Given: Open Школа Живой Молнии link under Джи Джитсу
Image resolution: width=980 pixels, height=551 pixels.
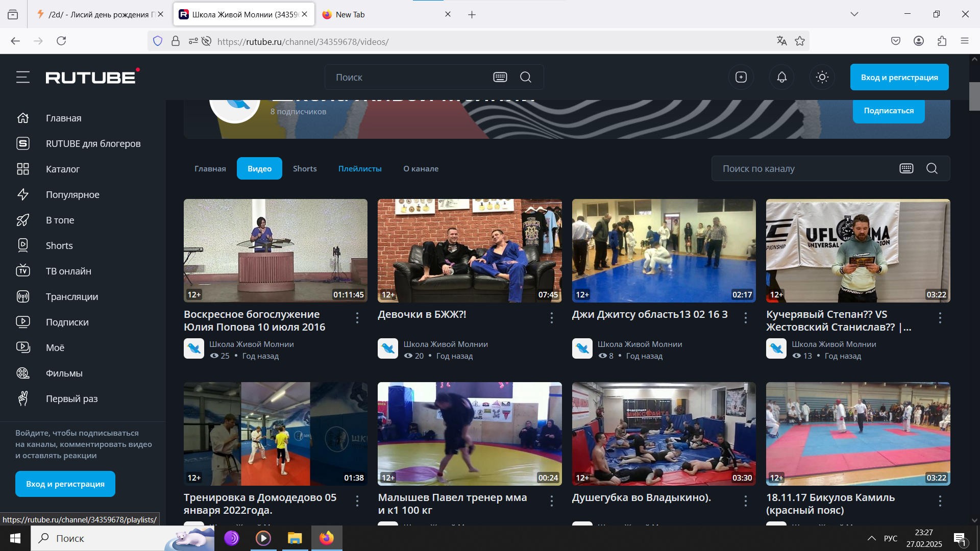Looking at the screenshot, I should [x=640, y=344].
